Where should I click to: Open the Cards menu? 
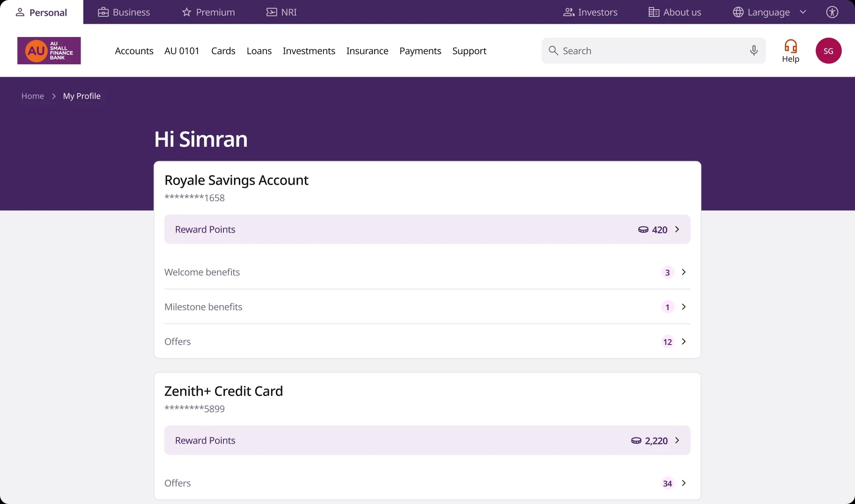223,51
